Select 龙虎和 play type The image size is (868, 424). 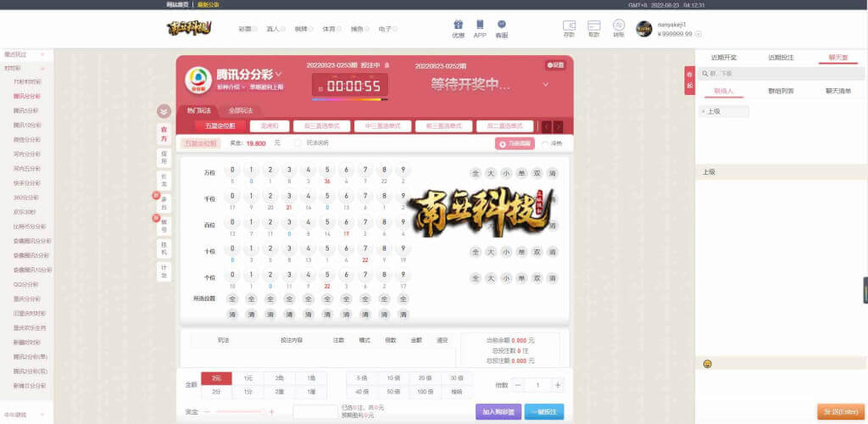pos(270,126)
